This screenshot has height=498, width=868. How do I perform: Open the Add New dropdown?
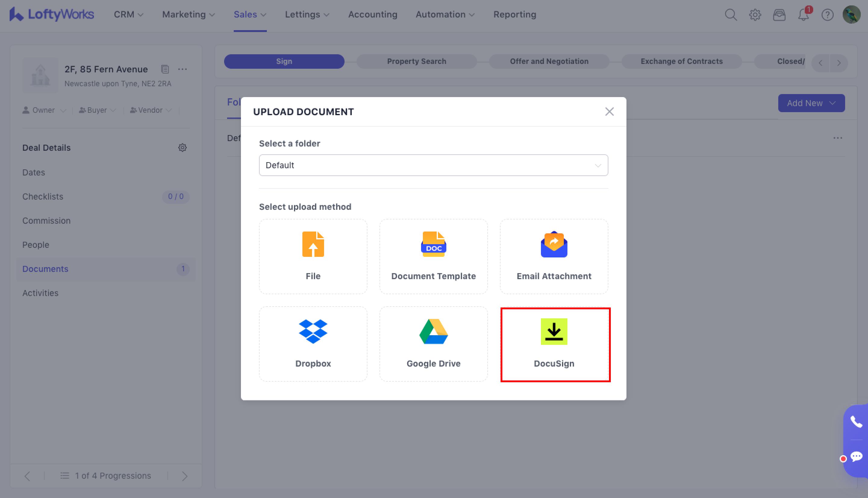click(811, 103)
